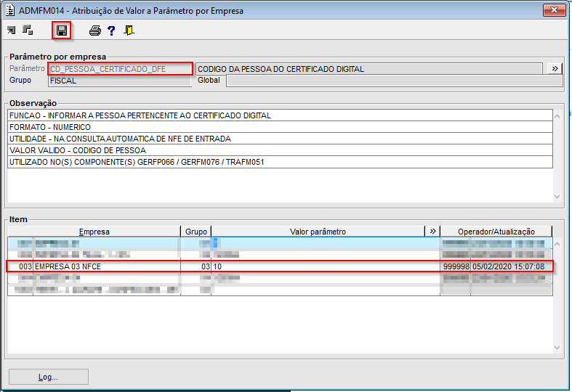Close the ADMFM014 window

554,10
